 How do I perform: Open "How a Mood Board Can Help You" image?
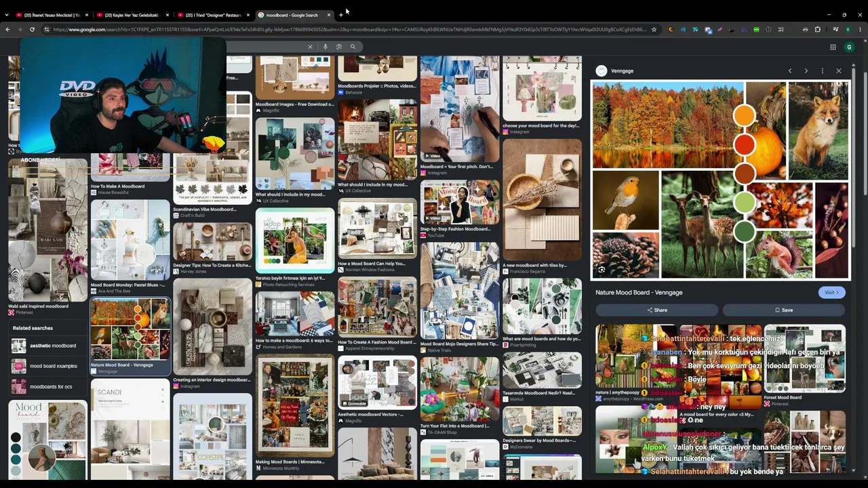[377, 229]
